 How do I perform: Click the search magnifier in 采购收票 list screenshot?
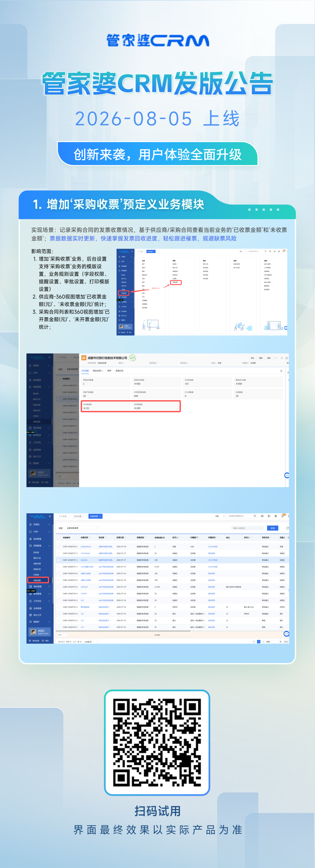pyautogui.click(x=255, y=516)
